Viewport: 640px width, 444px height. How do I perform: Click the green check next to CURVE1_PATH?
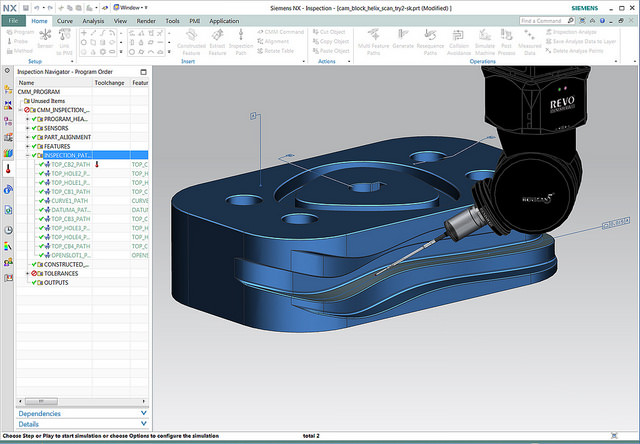point(41,201)
